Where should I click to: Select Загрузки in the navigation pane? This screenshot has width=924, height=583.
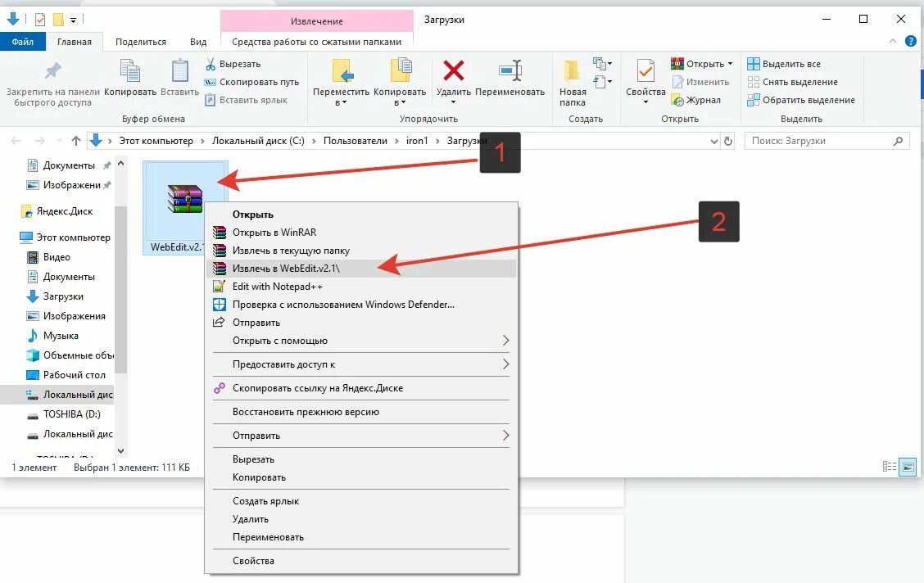click(x=56, y=296)
